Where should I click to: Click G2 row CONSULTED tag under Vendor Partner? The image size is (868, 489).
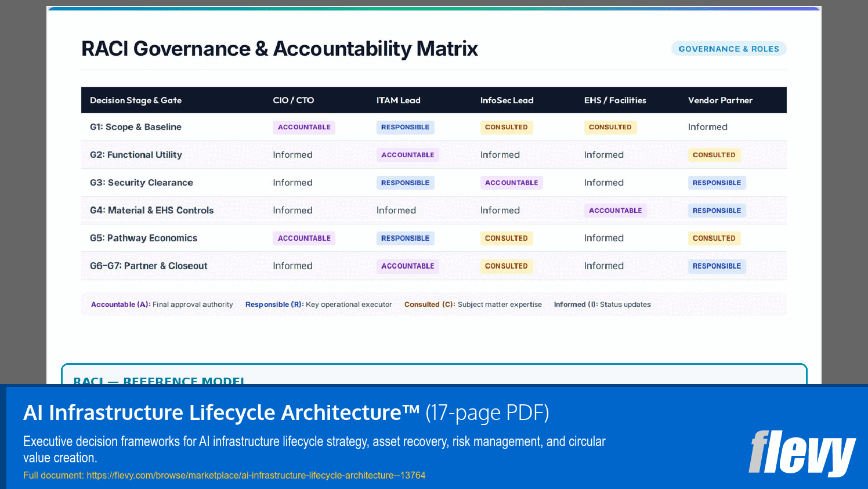coord(714,155)
